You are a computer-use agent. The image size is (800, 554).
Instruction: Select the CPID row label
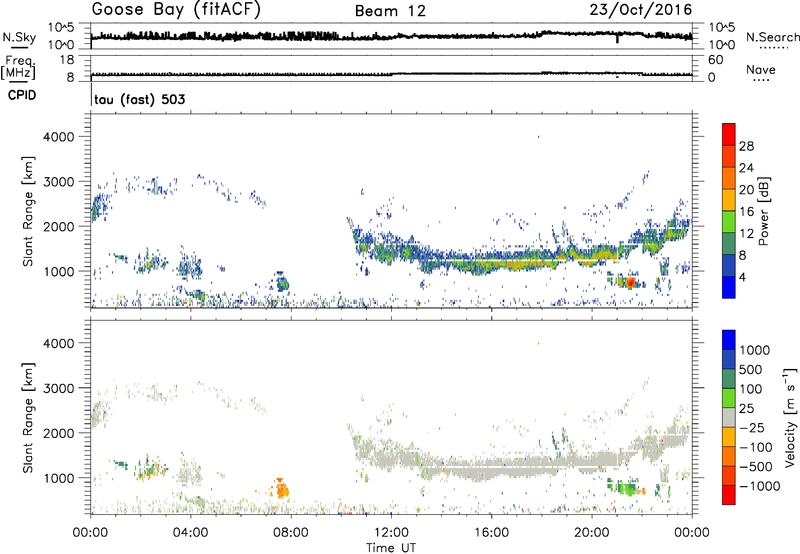(22, 95)
